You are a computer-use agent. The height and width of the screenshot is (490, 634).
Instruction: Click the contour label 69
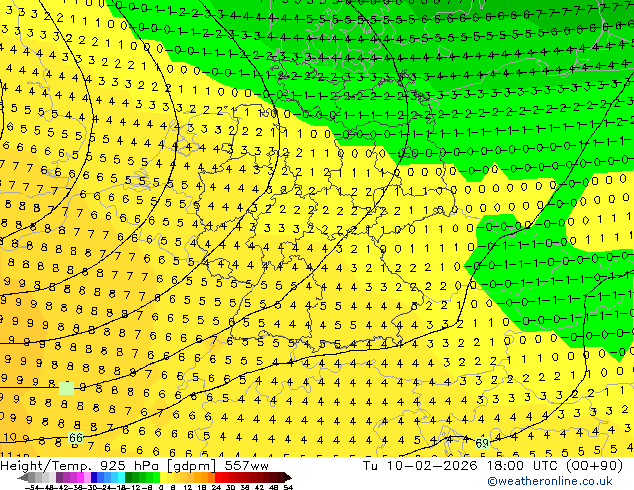[x=482, y=444]
